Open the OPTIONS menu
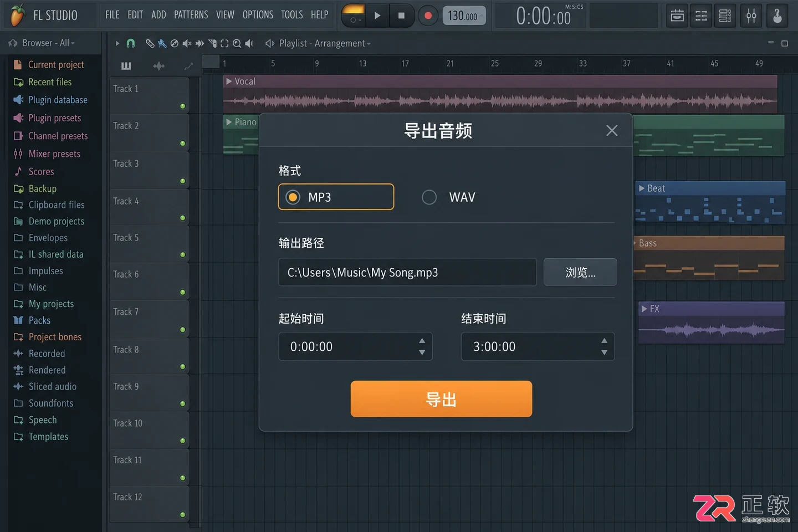This screenshot has height=532, width=798. (258, 15)
